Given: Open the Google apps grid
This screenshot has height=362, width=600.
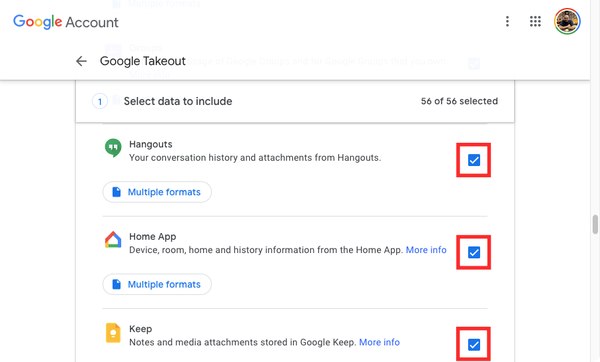Looking at the screenshot, I should (x=535, y=21).
